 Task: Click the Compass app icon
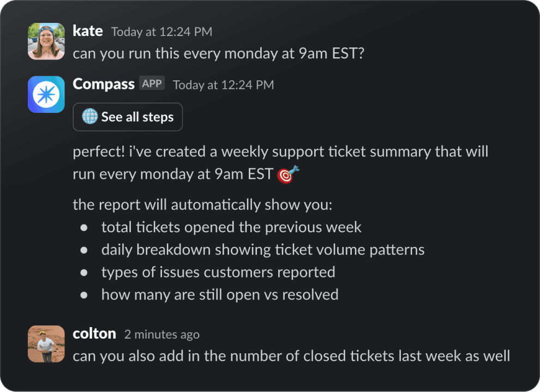point(46,94)
